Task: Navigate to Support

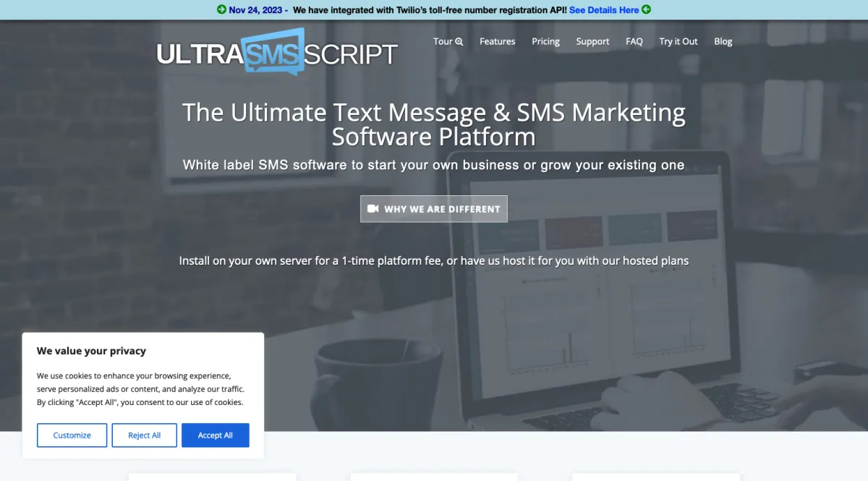Action: coord(592,41)
